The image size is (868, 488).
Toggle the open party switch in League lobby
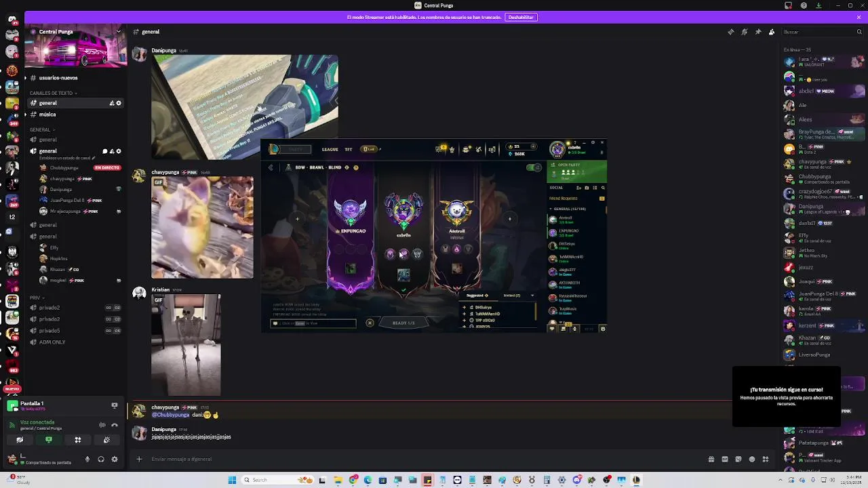tap(534, 167)
